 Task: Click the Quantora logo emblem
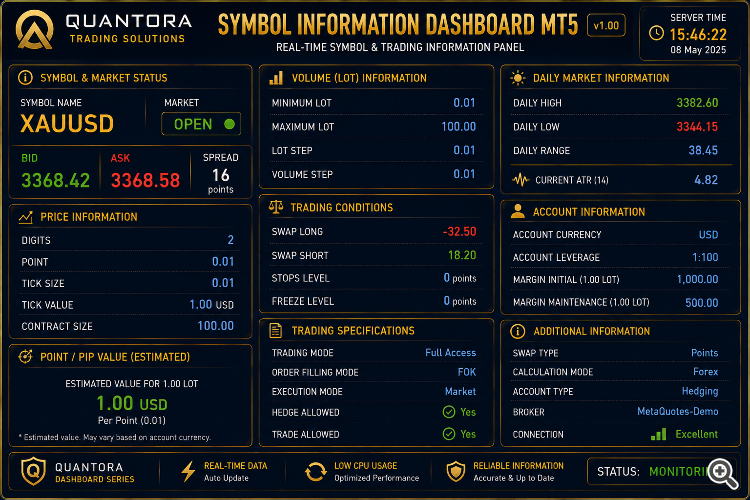[x=34, y=30]
